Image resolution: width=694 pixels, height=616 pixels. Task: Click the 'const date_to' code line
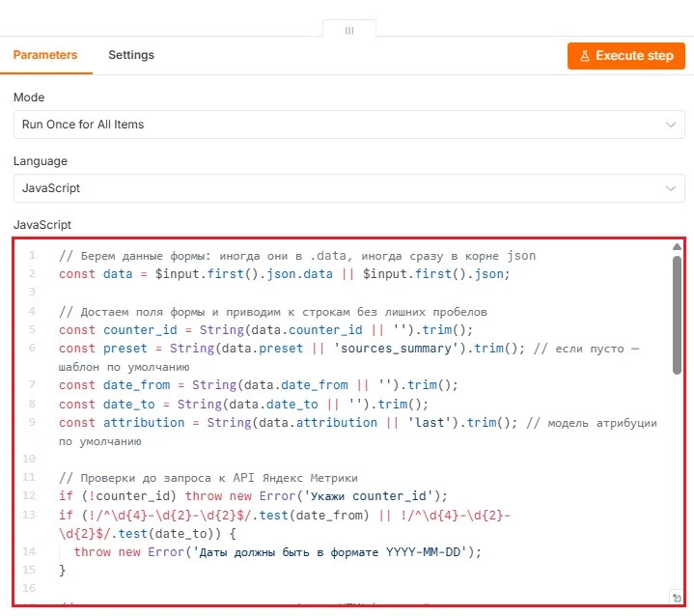click(x=243, y=404)
